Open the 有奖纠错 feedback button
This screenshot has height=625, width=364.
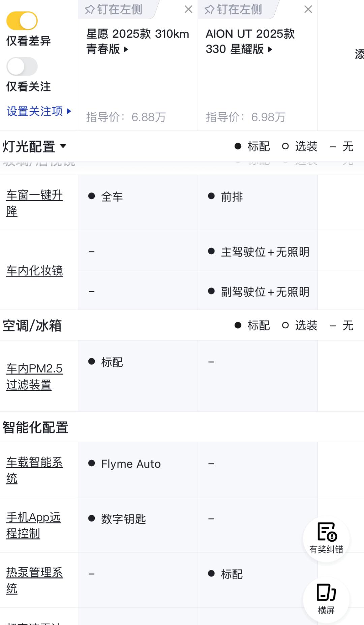[x=326, y=539]
